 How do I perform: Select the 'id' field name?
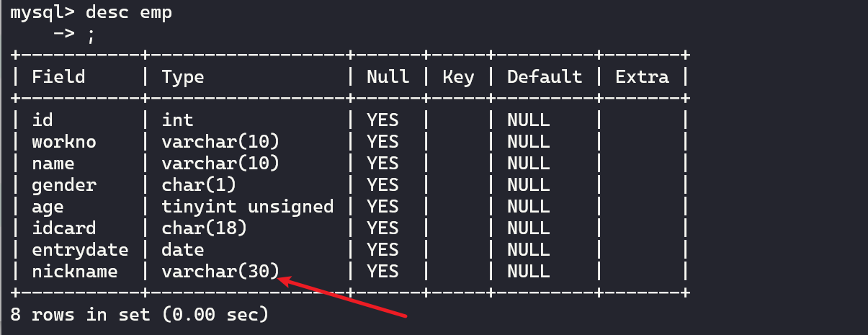42,120
